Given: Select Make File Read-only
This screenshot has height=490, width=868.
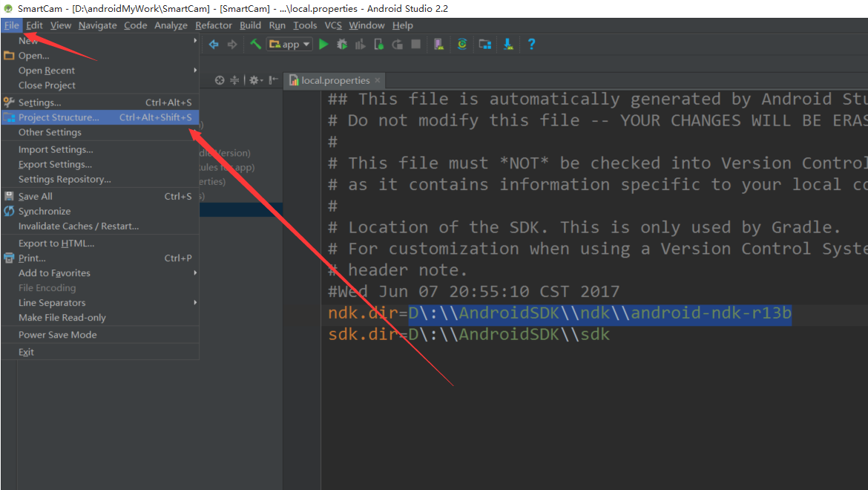Looking at the screenshot, I should pyautogui.click(x=100, y=318).
